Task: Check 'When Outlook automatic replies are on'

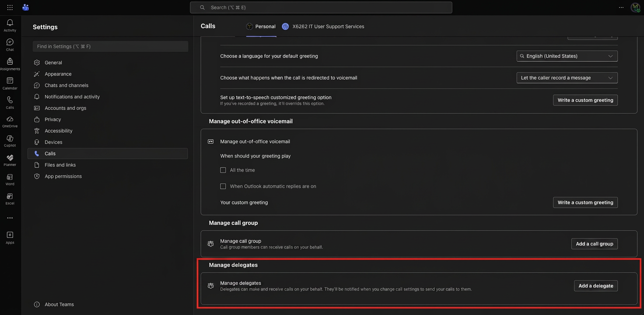Action: coord(223,186)
